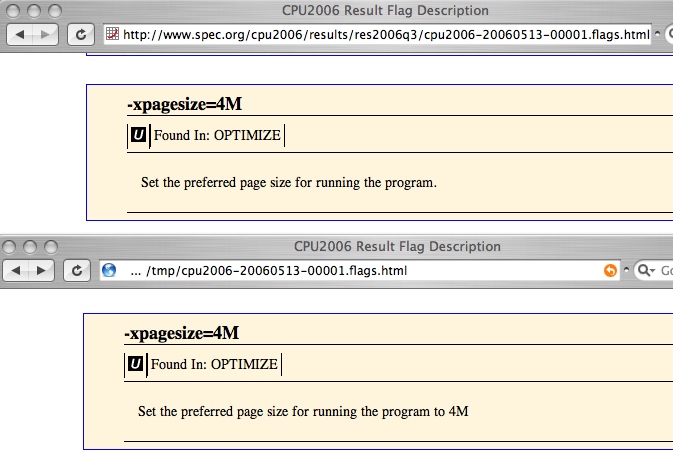Reload the /tmp flags page
This screenshot has width=673, height=452.
[x=78, y=270]
